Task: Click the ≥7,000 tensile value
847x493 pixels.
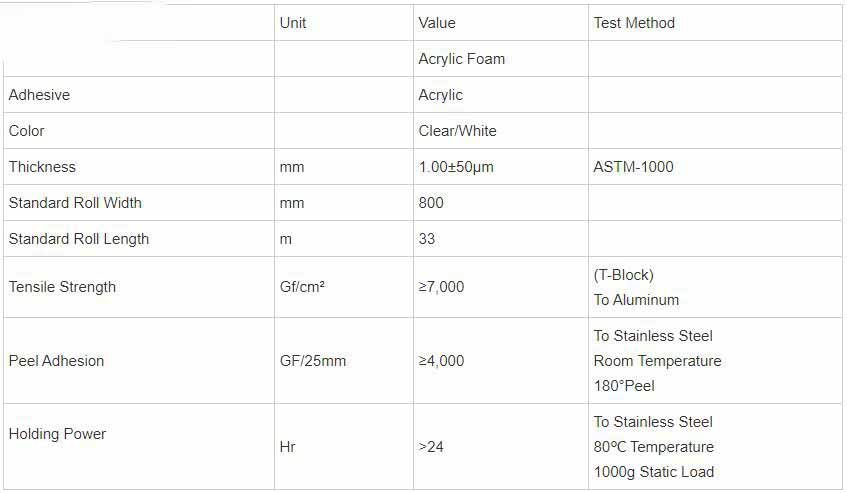Action: (441, 287)
